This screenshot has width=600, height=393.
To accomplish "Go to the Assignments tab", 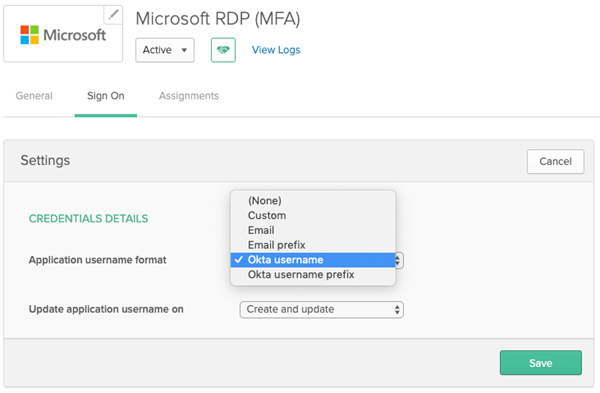I will pyautogui.click(x=189, y=96).
